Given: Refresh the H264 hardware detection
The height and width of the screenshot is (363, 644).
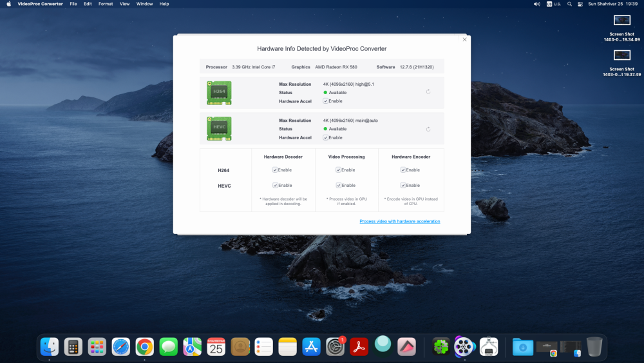Looking at the screenshot, I should 428,92.
